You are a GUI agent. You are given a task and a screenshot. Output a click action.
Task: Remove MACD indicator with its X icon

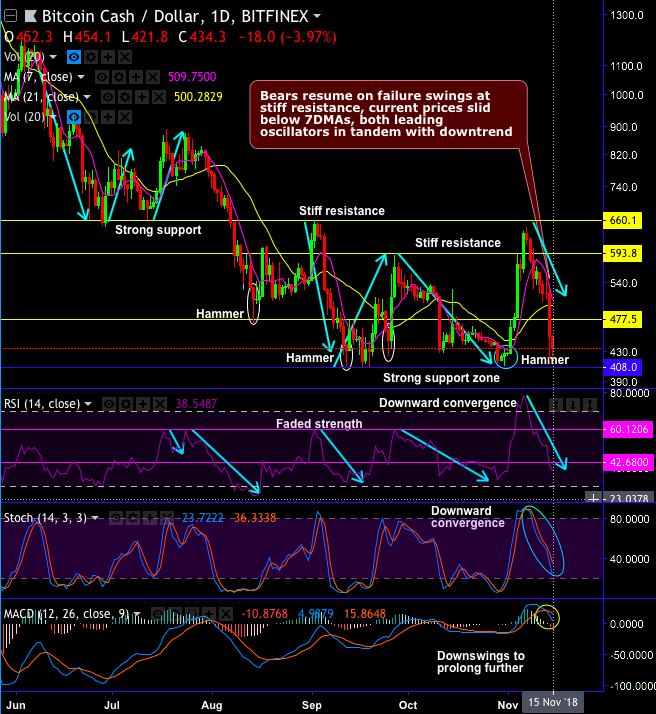point(226,614)
